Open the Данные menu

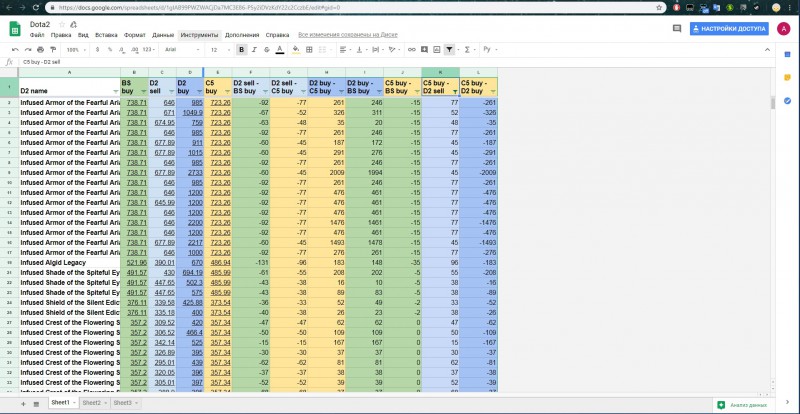coord(163,35)
